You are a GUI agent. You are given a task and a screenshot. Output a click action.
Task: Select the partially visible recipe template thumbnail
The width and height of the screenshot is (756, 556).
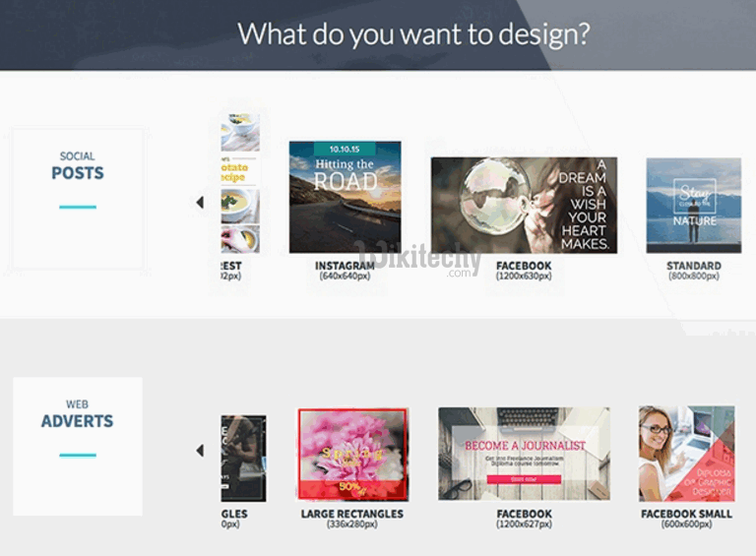coord(240,183)
